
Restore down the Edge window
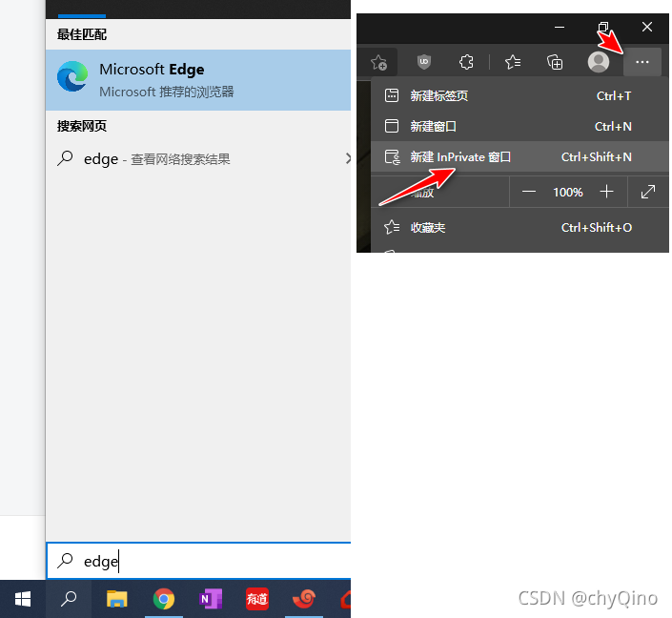[x=603, y=27]
